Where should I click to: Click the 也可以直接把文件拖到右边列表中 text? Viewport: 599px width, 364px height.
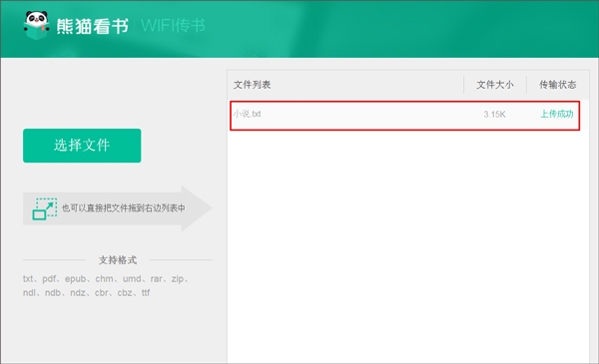[x=124, y=208]
